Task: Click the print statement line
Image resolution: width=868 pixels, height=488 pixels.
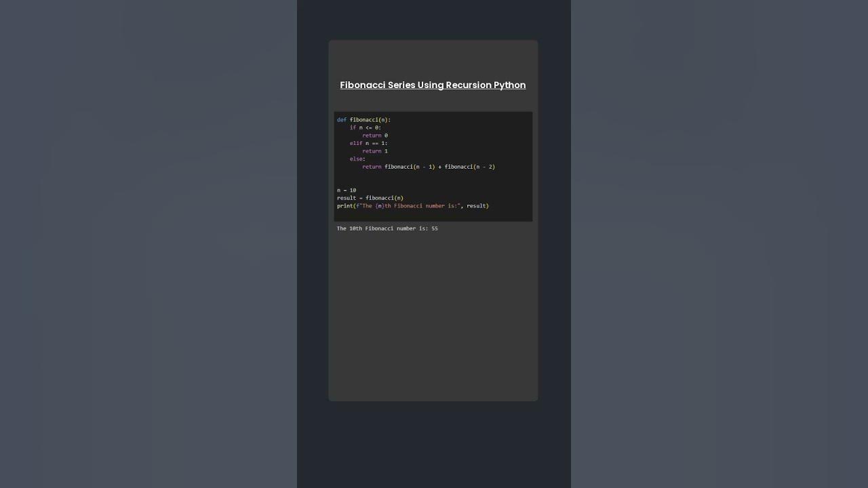Action: click(413, 206)
